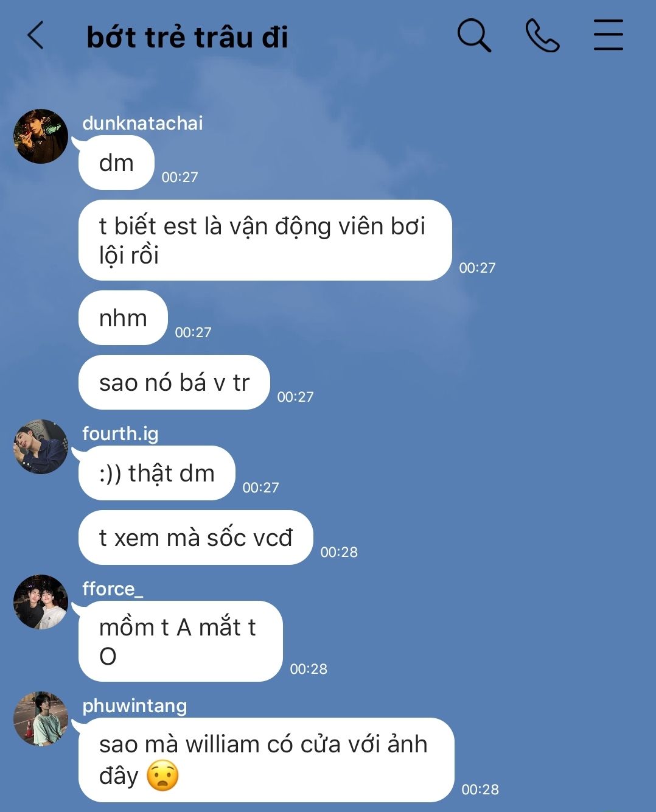Select the "dm" message bubble
The width and height of the screenshot is (656, 812).
coord(116,163)
